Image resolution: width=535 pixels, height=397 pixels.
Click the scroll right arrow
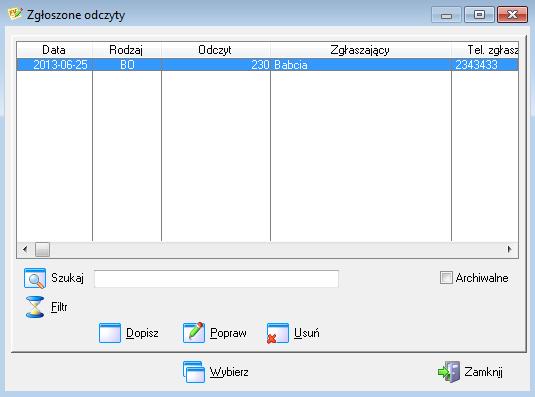pyautogui.click(x=510, y=249)
